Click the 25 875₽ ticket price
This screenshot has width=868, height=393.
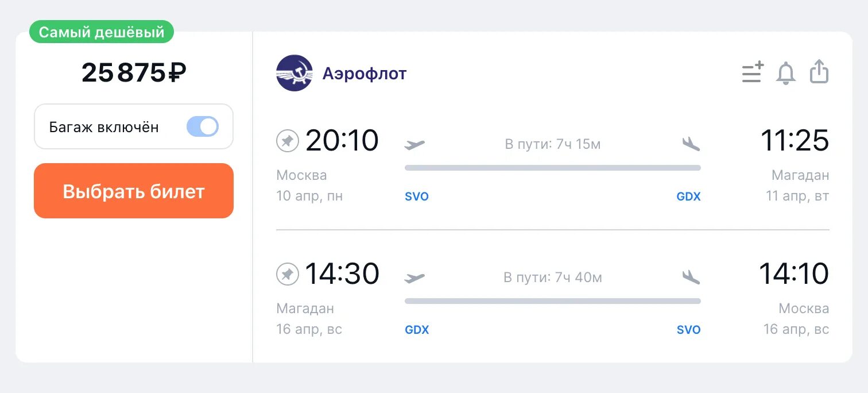pos(134,73)
